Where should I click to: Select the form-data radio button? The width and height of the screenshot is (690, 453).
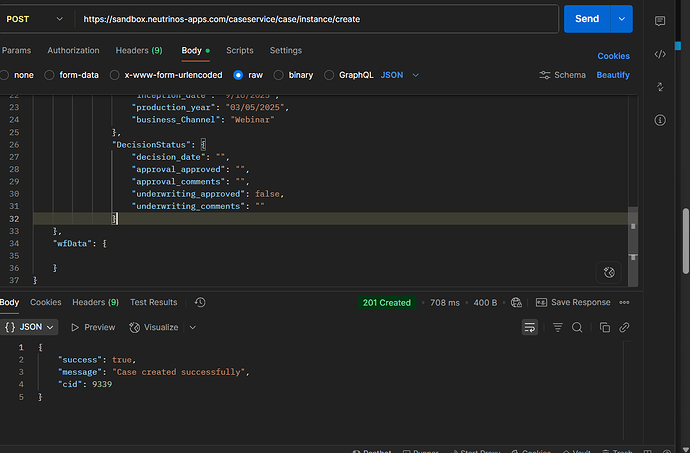click(x=50, y=75)
